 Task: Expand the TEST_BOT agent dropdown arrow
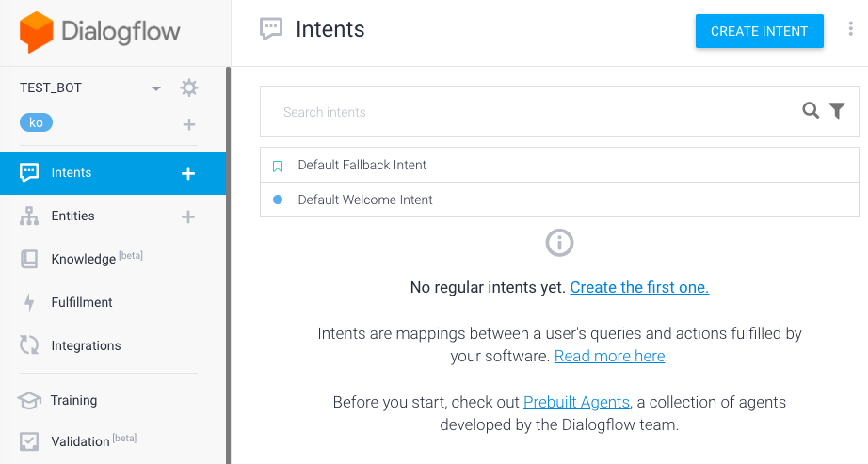(156, 88)
